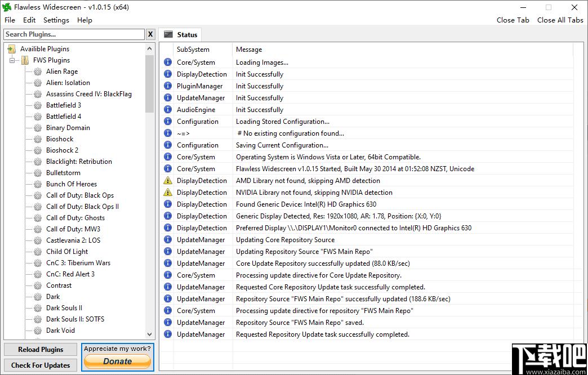Clear search with the X button
Viewport: 588px width, 375px height.
[150, 34]
